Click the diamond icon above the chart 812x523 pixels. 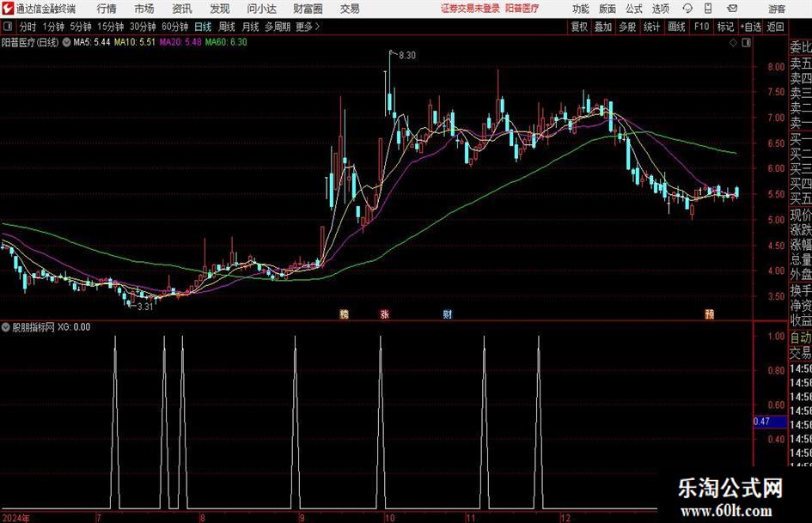733,43
